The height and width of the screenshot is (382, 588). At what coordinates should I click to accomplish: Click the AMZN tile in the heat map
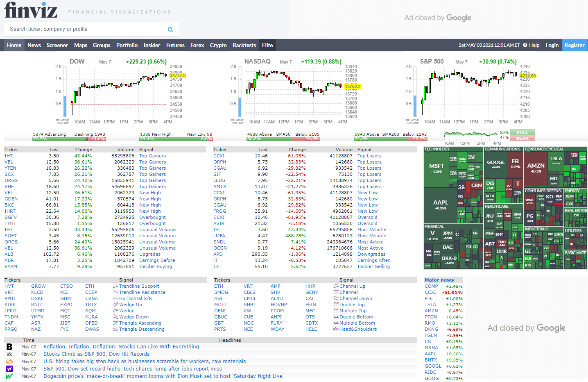[536, 168]
